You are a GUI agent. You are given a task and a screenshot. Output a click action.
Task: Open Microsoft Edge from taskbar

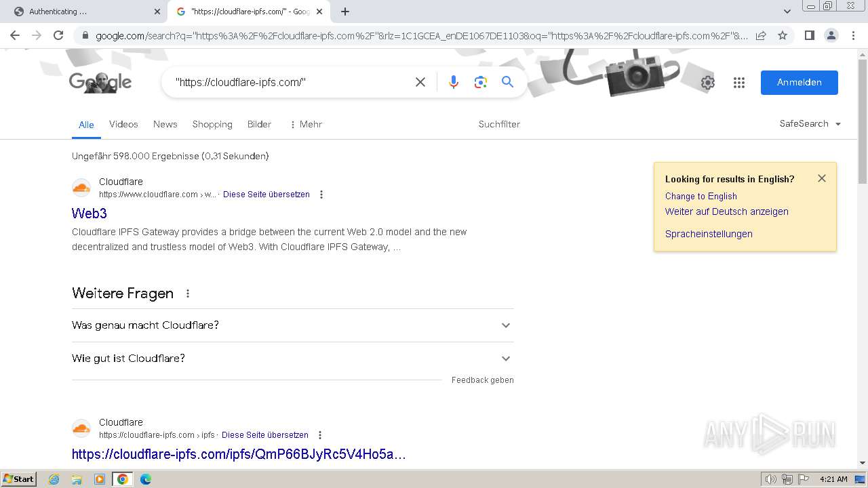click(145, 479)
